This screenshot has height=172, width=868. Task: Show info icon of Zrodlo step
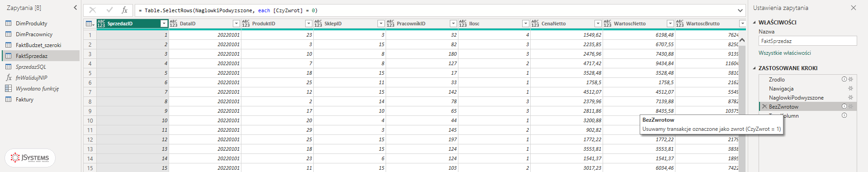[844, 79]
